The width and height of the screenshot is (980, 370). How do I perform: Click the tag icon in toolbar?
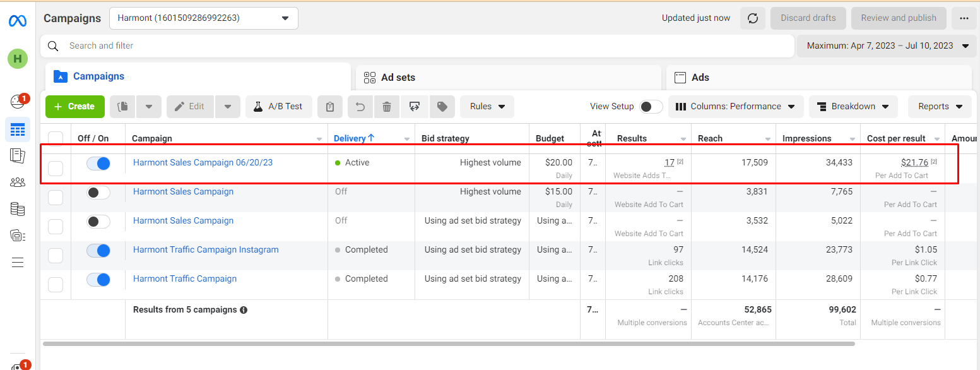click(442, 107)
